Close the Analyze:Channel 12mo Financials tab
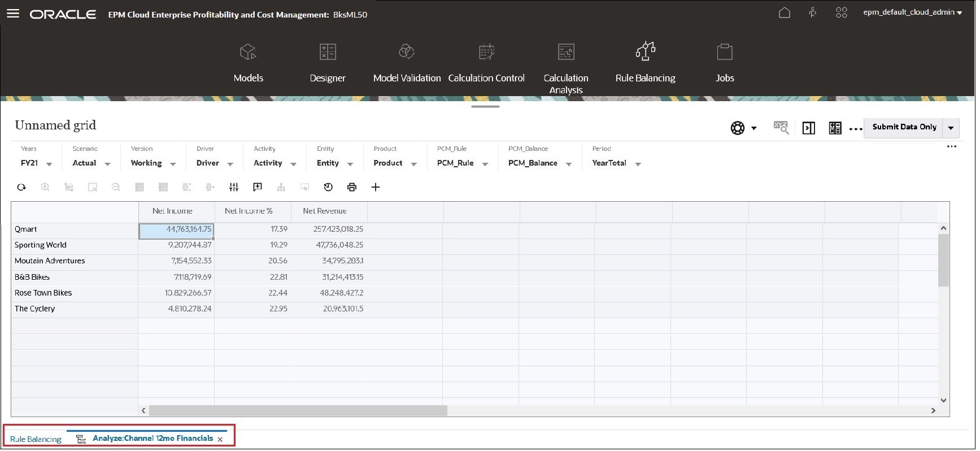The height and width of the screenshot is (451, 980). (220, 439)
